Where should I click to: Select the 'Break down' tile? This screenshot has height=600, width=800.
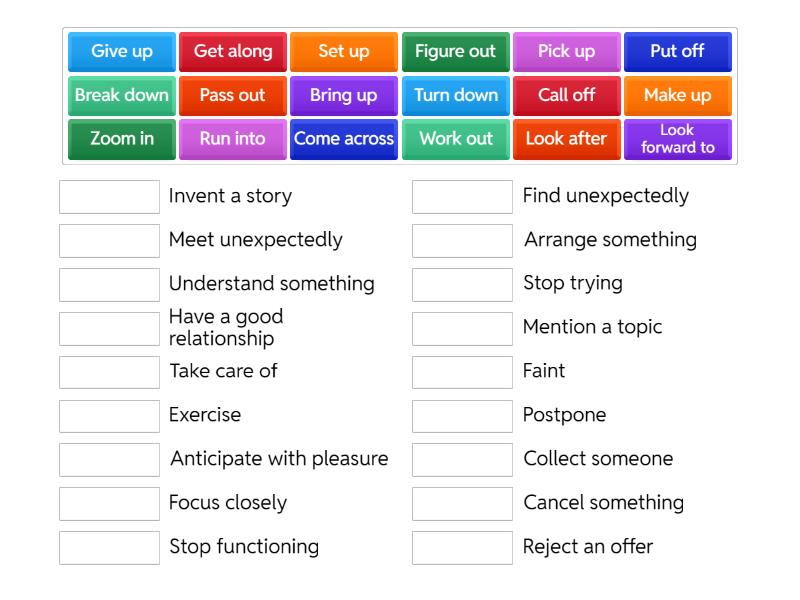tap(120, 95)
